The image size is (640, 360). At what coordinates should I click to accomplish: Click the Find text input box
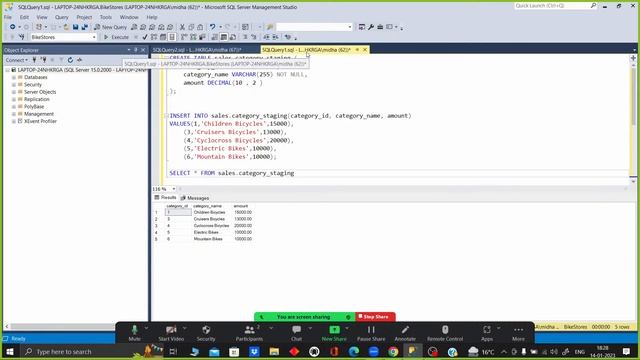point(312,27)
